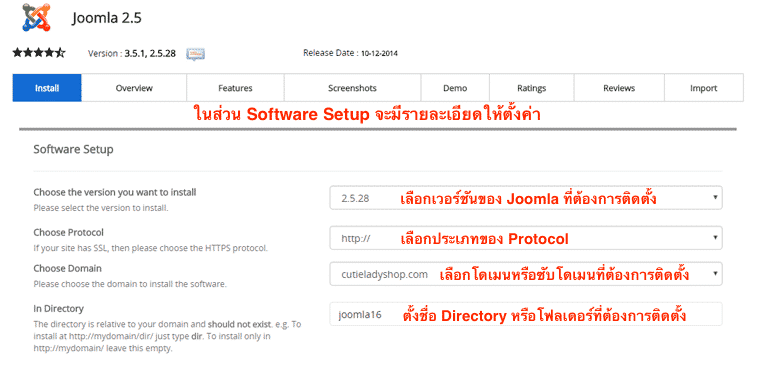757x365 pixels.
Task: Open the domain dropdown showing cutieladyshop.com
Action: 526,274
